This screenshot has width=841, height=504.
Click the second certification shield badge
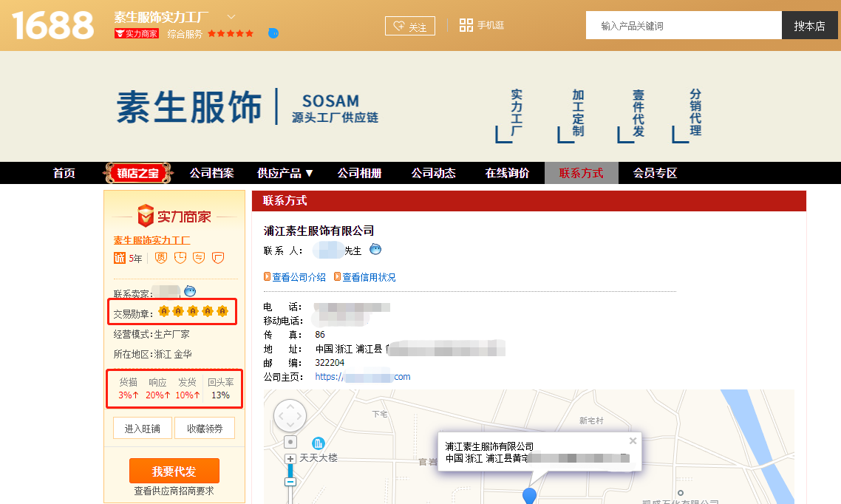pyautogui.click(x=180, y=258)
